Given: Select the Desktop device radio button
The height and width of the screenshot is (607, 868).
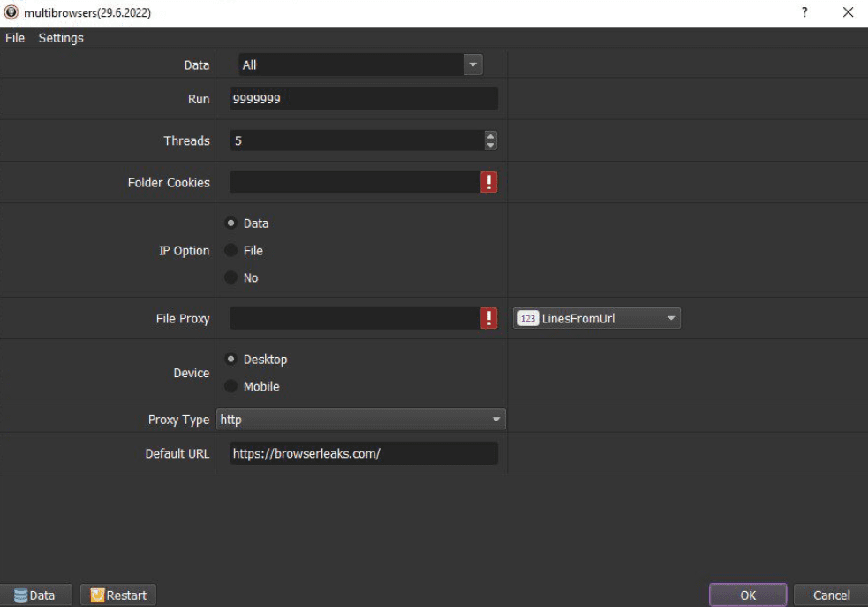Looking at the screenshot, I should tap(230, 359).
